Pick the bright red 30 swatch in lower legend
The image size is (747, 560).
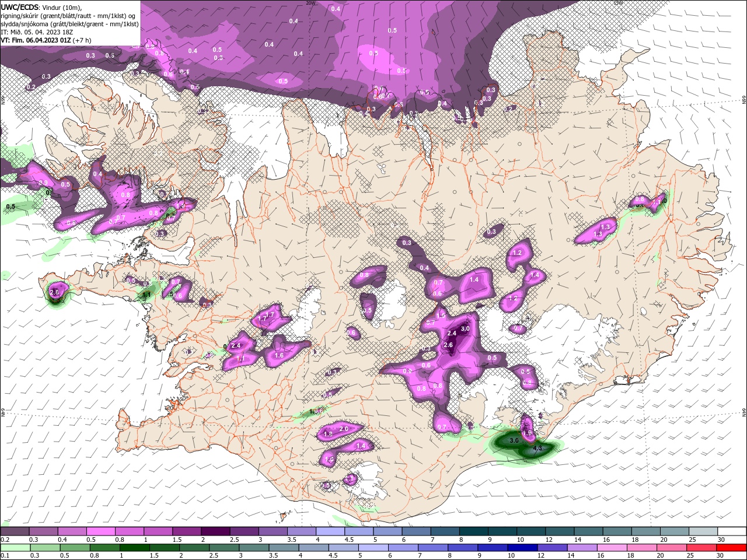click(731, 548)
